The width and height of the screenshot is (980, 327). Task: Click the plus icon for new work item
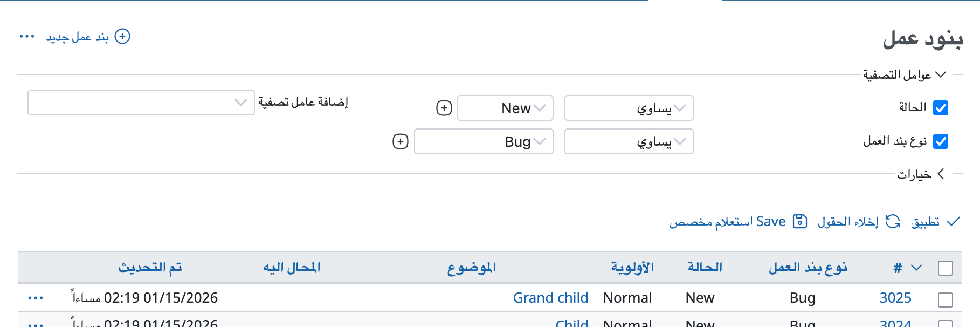123,37
